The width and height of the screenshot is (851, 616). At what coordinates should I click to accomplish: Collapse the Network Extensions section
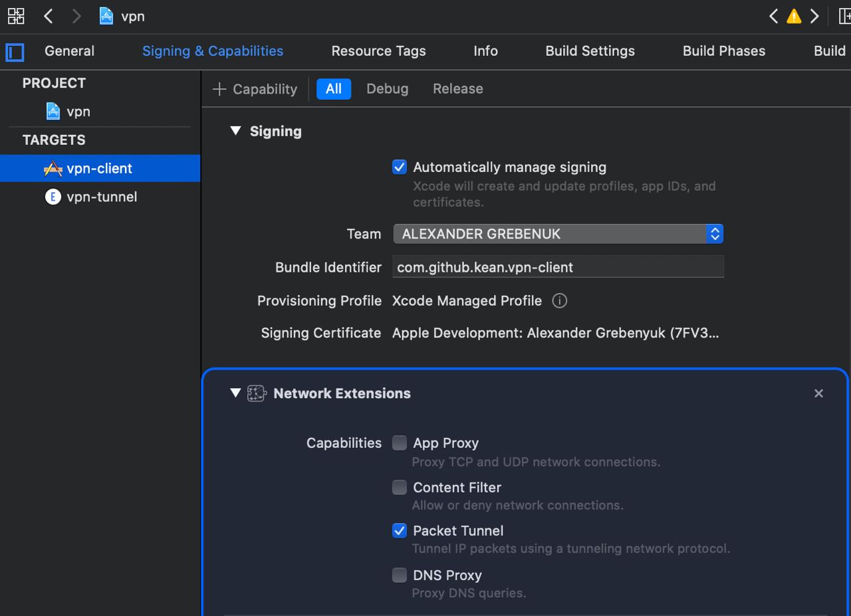[235, 393]
